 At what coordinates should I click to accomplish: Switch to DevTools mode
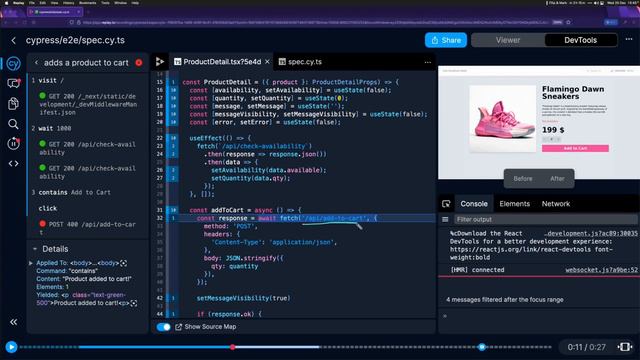pyautogui.click(x=580, y=40)
